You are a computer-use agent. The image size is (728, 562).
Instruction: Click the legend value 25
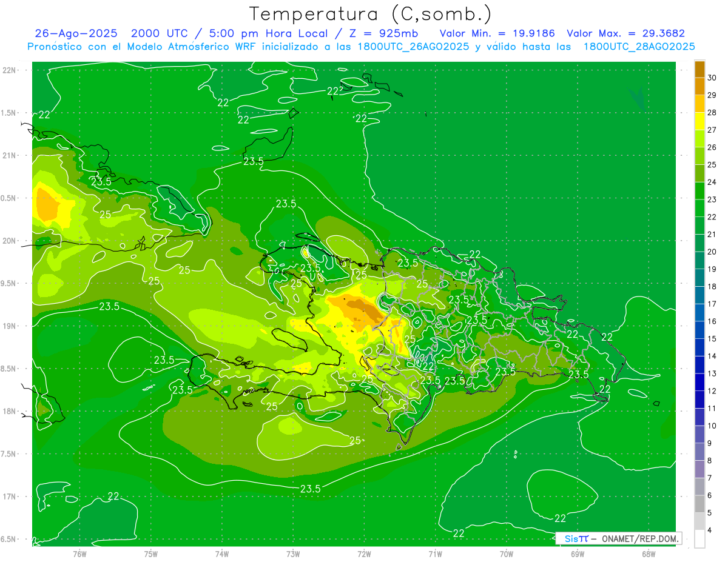pos(712,165)
